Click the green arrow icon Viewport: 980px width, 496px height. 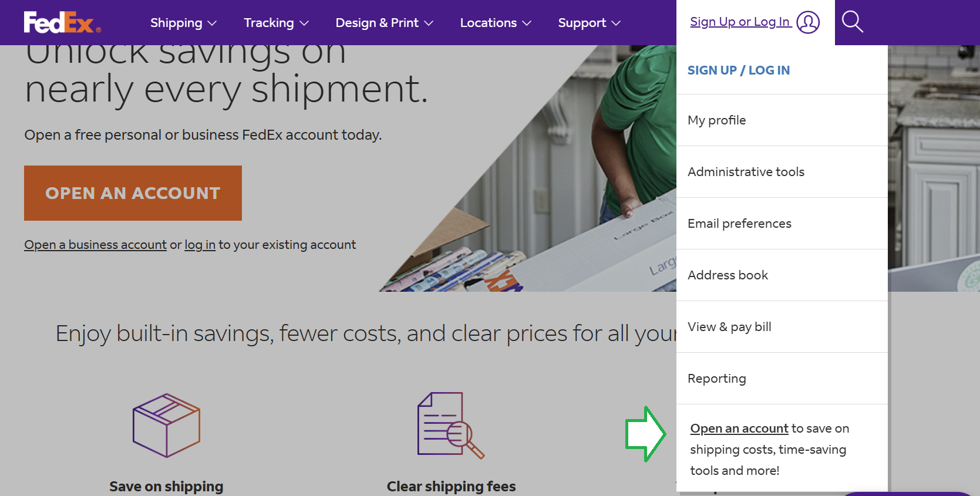tap(646, 434)
